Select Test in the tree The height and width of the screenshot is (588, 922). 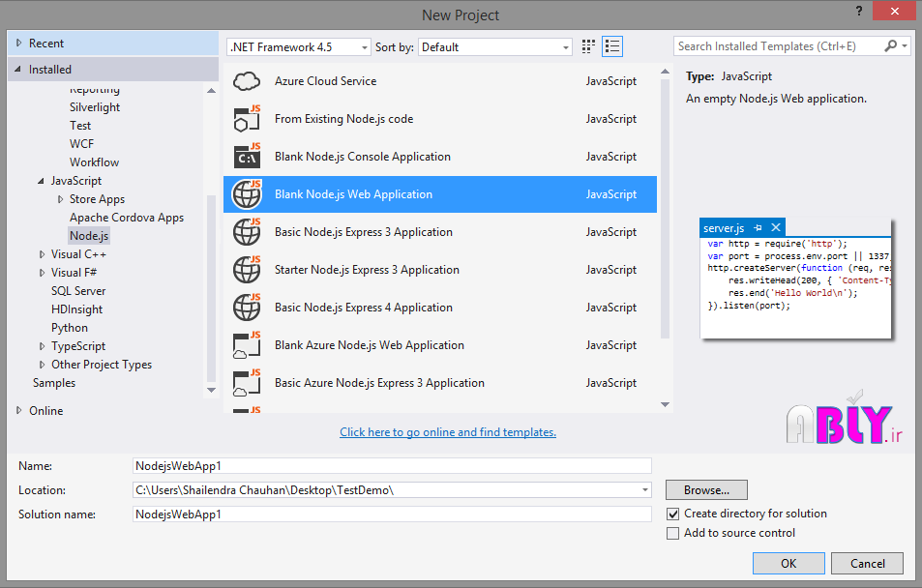coord(80,126)
